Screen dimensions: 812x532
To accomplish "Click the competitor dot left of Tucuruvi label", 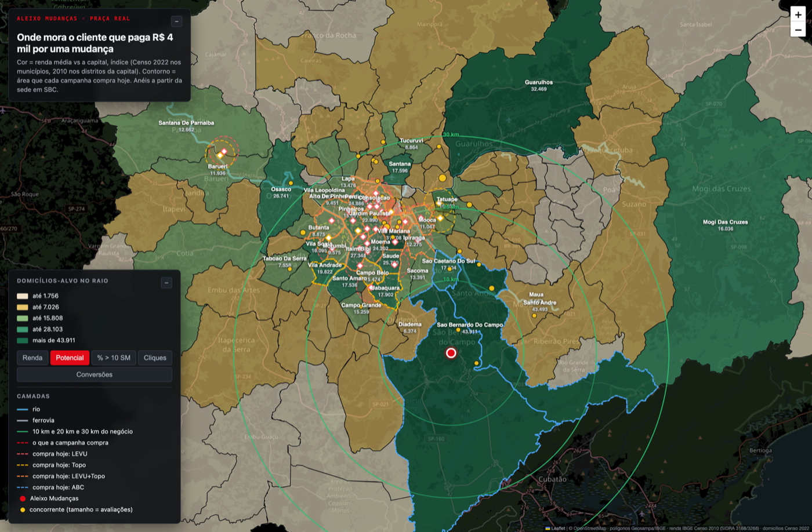I will (x=383, y=142).
